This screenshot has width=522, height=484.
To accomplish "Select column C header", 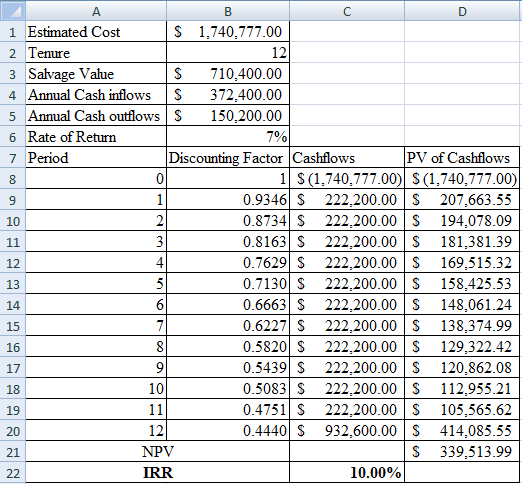I will [347, 11].
